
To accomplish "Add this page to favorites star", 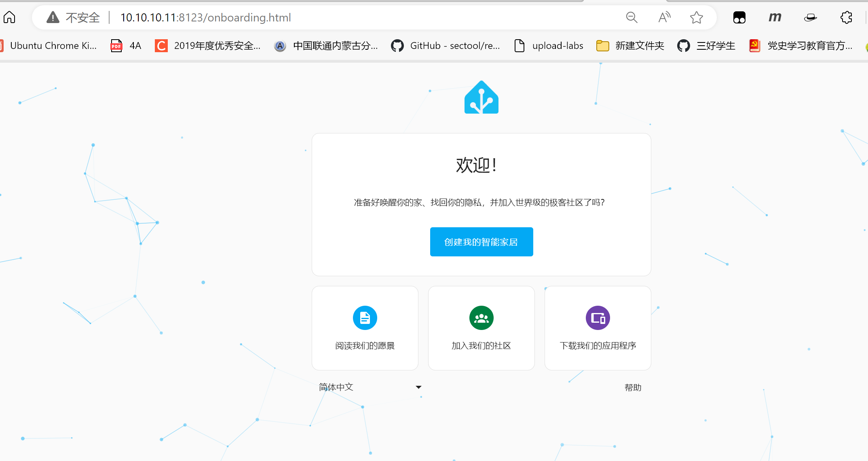I will tap(696, 17).
